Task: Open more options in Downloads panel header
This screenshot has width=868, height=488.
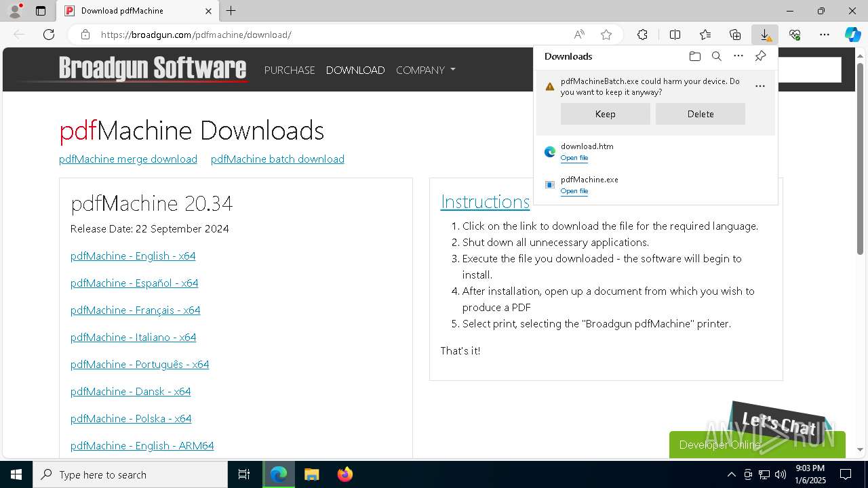Action: 738,56
